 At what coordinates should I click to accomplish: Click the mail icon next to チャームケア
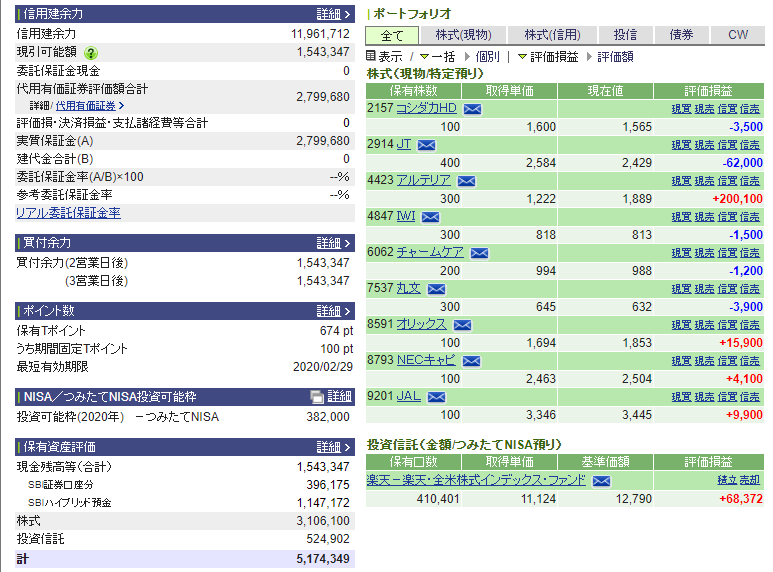tap(479, 253)
